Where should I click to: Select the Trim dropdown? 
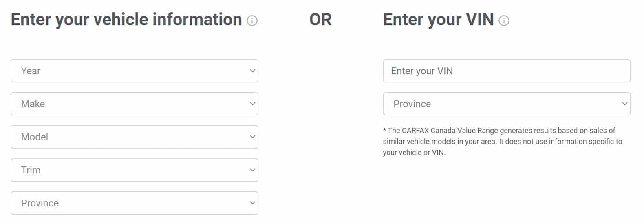(135, 170)
